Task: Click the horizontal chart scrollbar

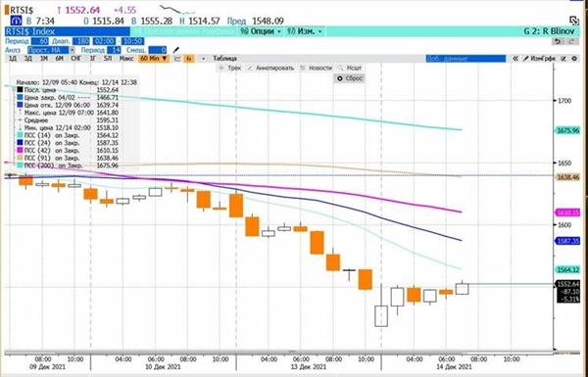Action: [279, 352]
